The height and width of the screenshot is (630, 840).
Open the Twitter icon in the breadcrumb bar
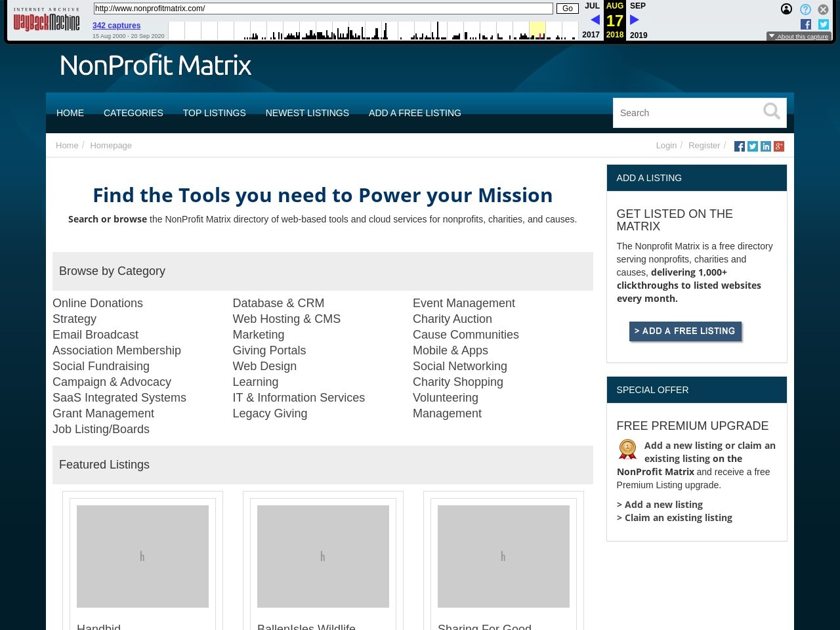click(752, 146)
